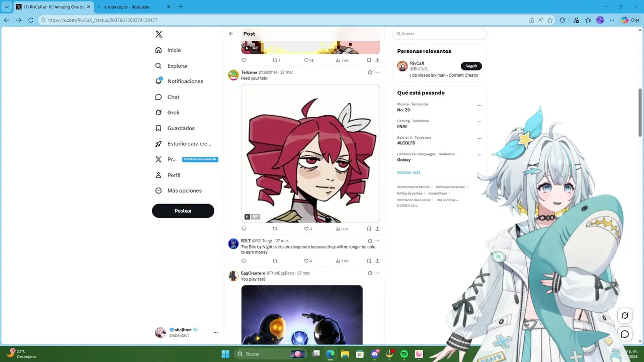Share R2LT's Bite by Night post
The width and height of the screenshot is (644, 362).
pos(377,261)
